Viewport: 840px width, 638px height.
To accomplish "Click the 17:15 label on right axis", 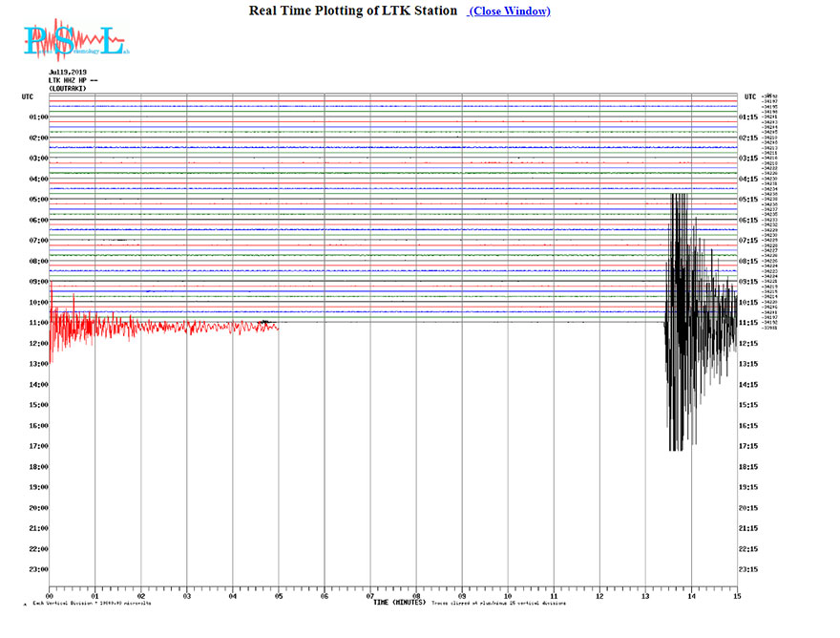I will coord(750,446).
